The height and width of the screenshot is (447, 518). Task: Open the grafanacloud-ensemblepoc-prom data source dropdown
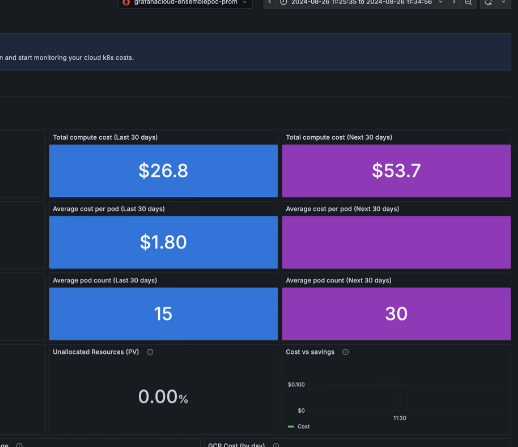[x=185, y=3]
